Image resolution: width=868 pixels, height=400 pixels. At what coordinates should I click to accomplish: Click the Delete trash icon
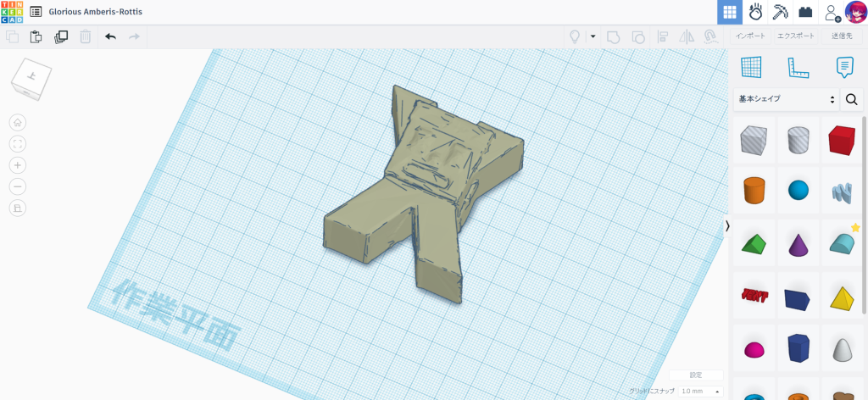pos(86,37)
